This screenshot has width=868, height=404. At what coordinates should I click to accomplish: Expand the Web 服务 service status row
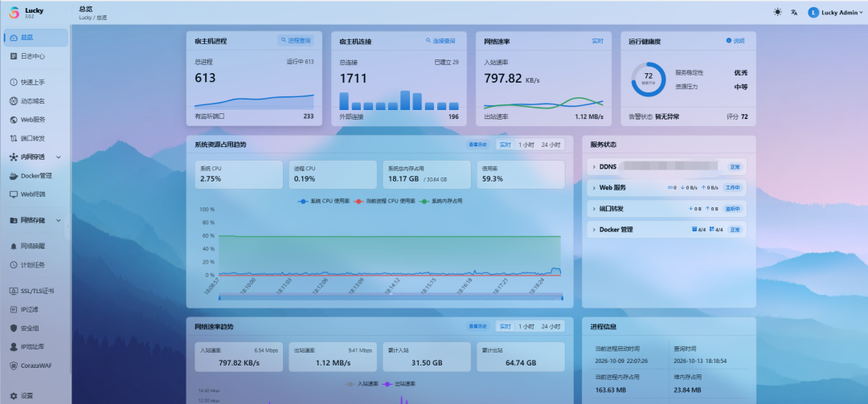point(666,188)
